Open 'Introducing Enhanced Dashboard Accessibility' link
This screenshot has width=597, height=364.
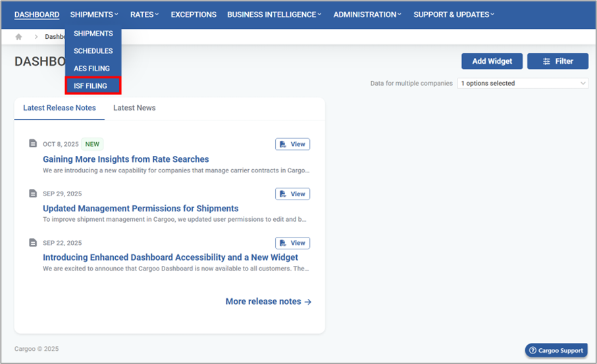tap(170, 257)
